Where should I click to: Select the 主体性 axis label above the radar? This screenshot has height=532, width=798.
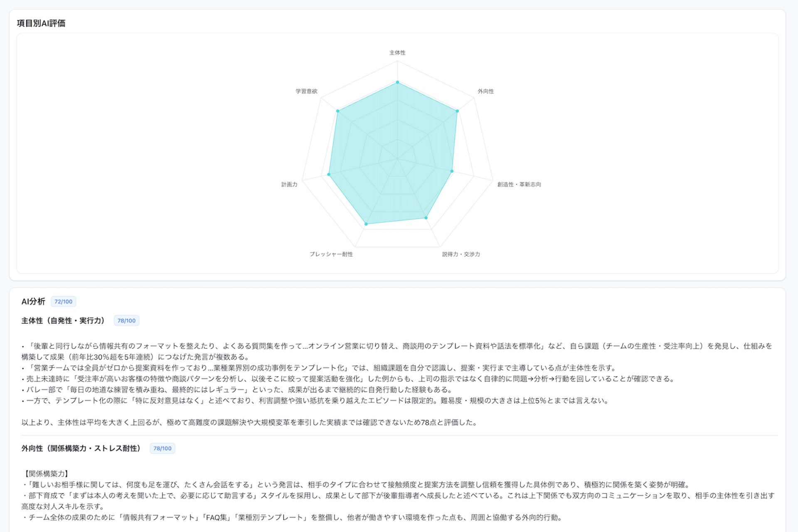397,53
